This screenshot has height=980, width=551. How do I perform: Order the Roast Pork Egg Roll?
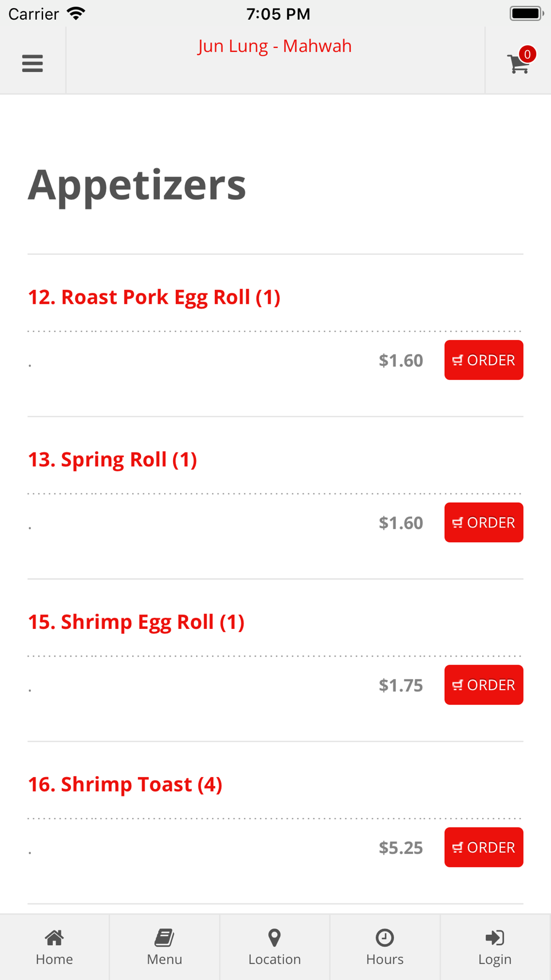484,360
